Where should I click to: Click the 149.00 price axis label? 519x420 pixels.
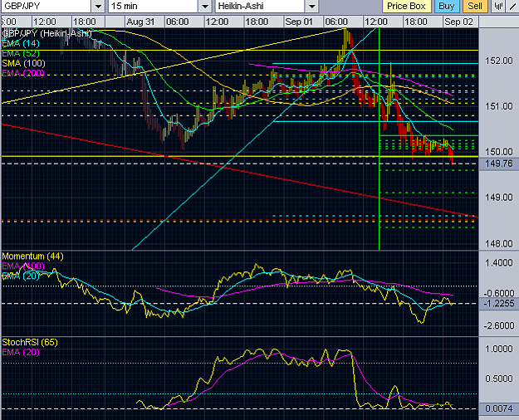tap(498, 198)
